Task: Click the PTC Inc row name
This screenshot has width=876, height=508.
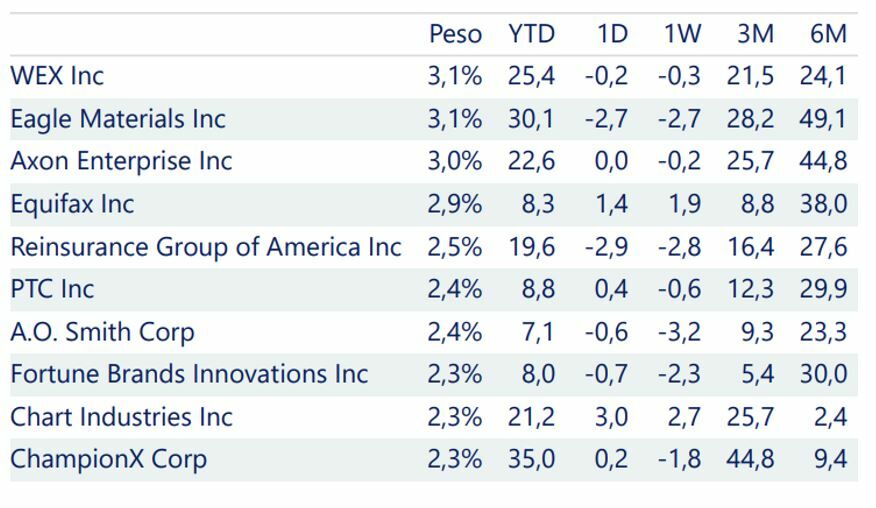Action: [x=52, y=289]
